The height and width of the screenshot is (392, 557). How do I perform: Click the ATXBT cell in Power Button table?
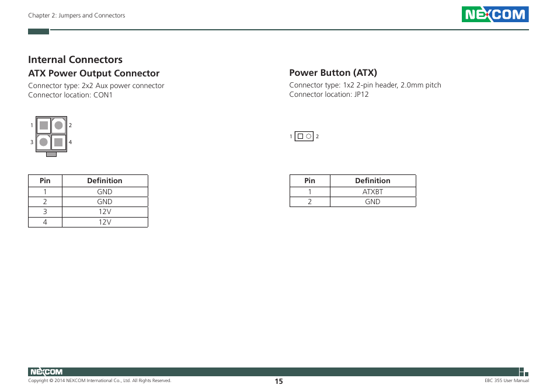(x=373, y=192)
